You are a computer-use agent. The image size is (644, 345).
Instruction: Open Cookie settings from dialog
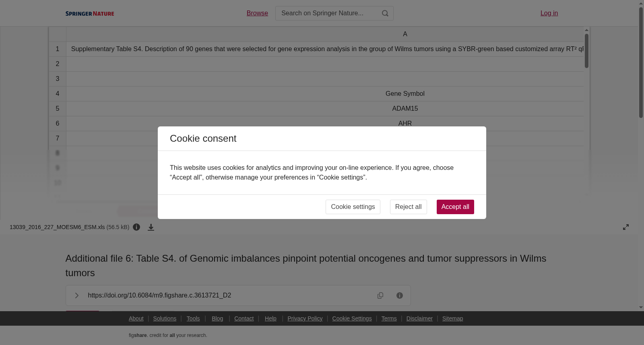pyautogui.click(x=353, y=207)
